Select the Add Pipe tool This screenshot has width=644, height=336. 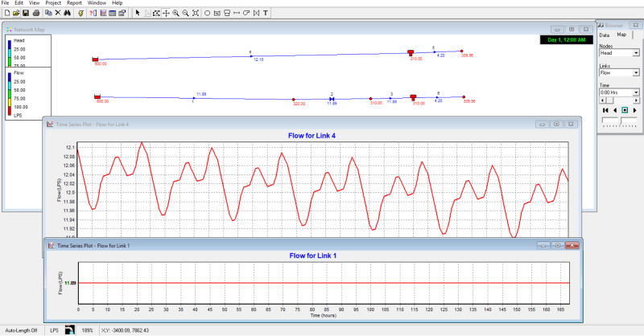coord(237,13)
